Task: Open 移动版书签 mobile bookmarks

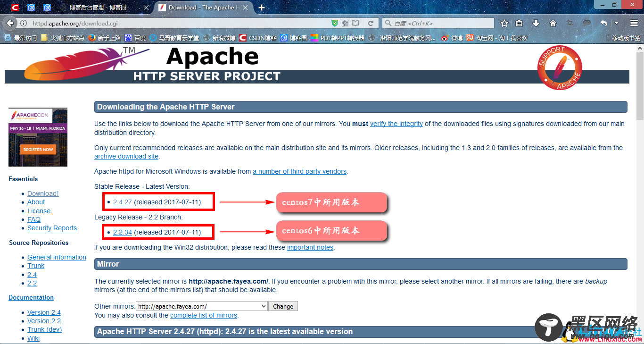Action: coord(622,38)
